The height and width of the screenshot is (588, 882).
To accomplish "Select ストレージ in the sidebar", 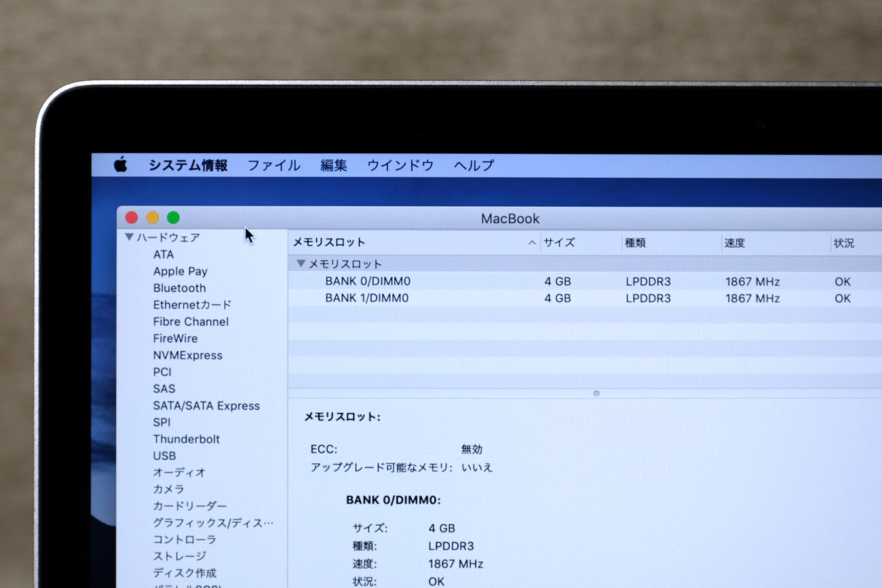I will 179,556.
